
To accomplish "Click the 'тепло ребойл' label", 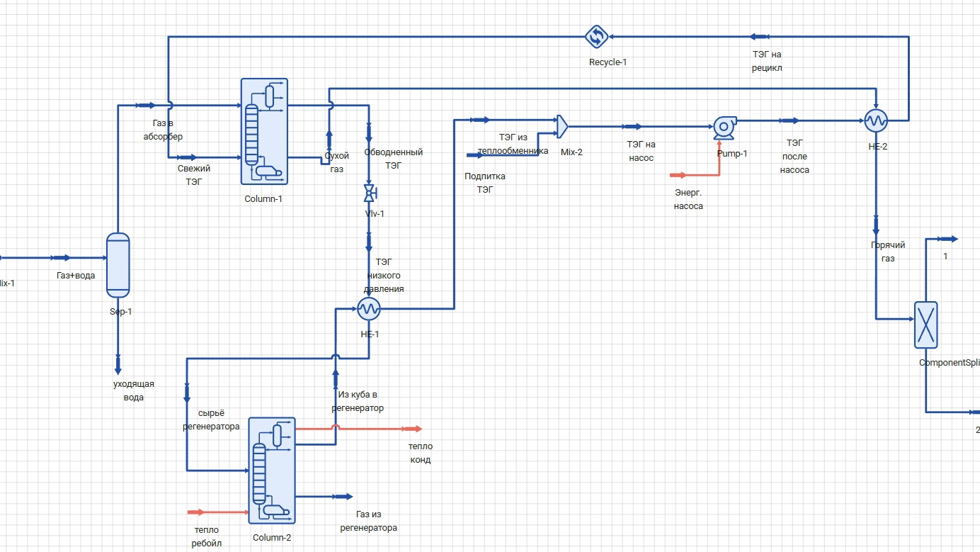I will tap(207, 536).
